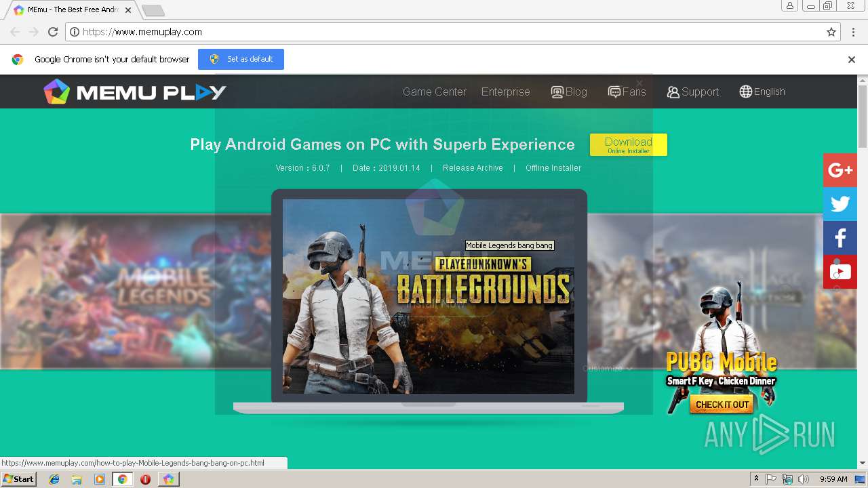868x488 pixels.
Task: Click the MEmu Play logo
Action: pyautogui.click(x=135, y=91)
